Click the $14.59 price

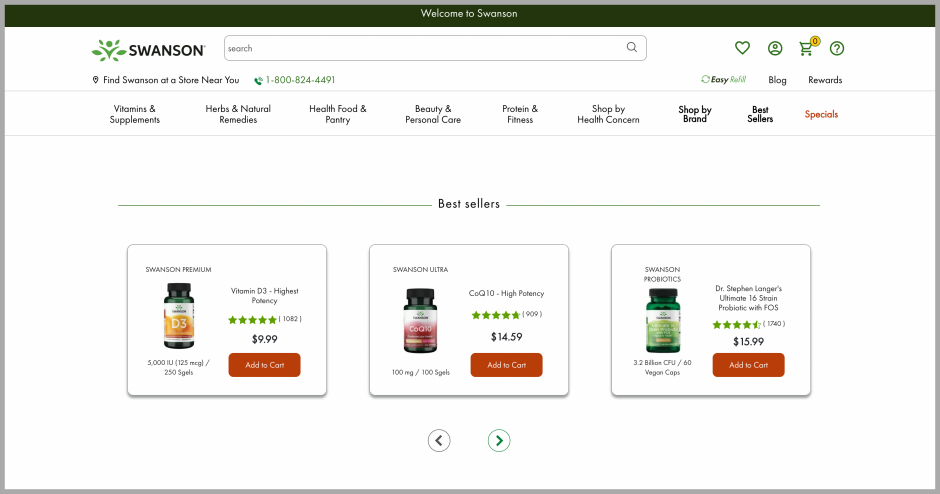pyautogui.click(x=507, y=337)
